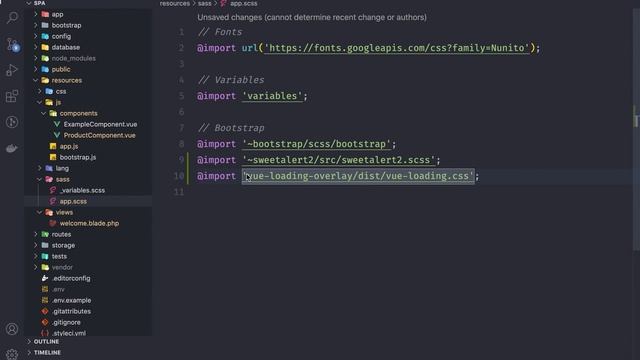Collapse the sass folder
The image size is (640, 360).
point(62,180)
